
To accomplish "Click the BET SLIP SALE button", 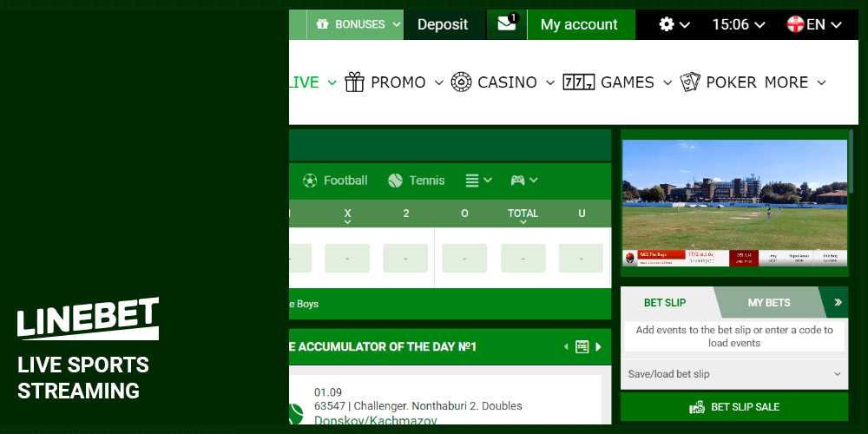I will 734,407.
